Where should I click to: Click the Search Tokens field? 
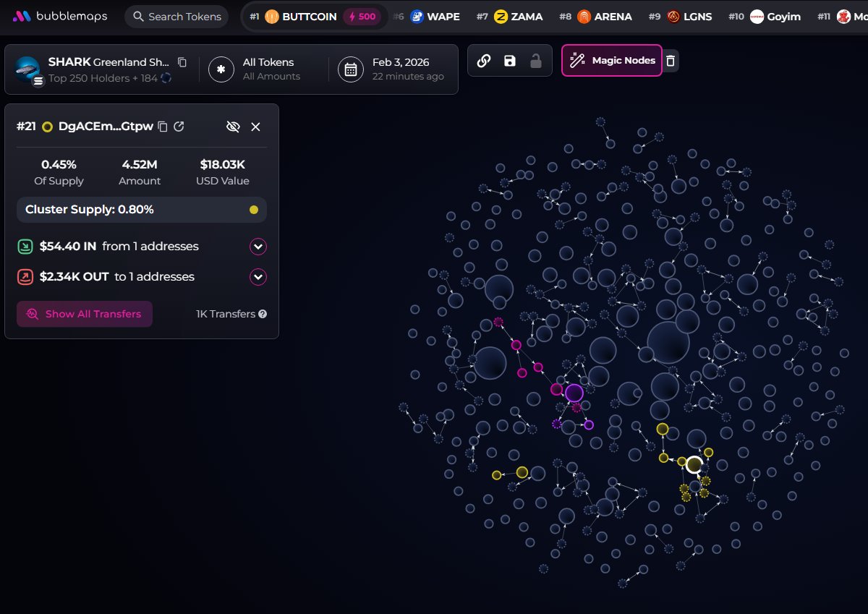(x=176, y=17)
